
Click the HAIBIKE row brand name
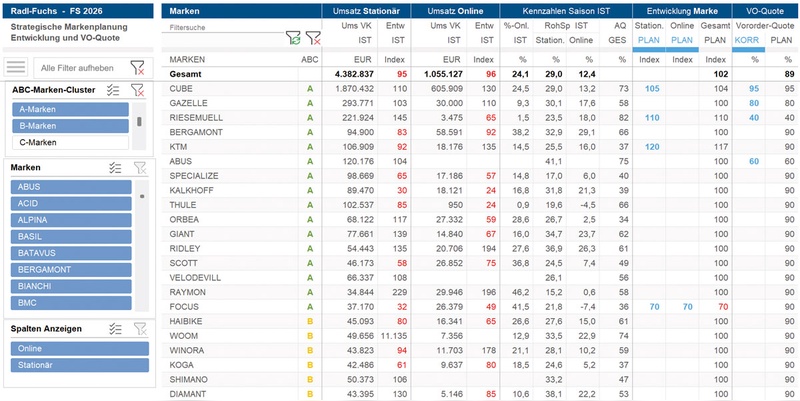(x=184, y=321)
